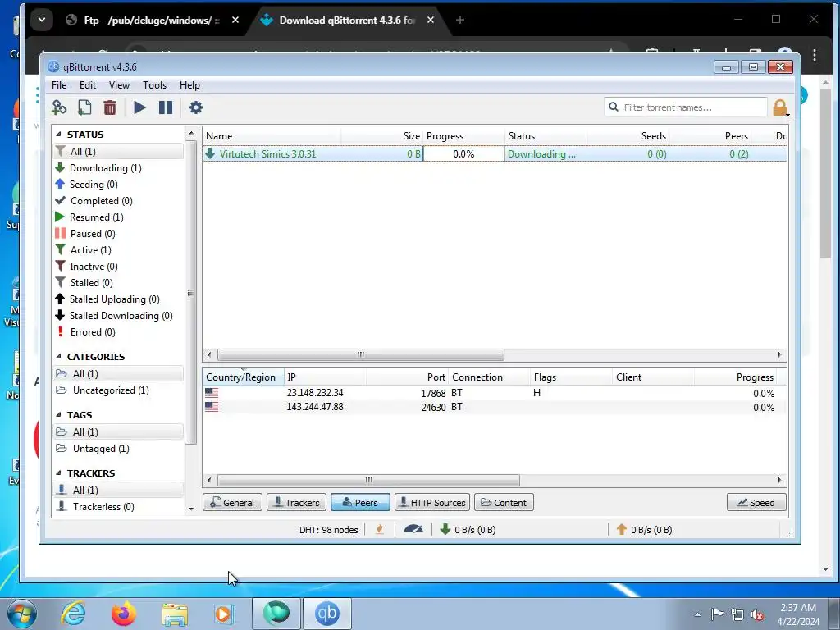Sort torrents by Seeds column header
Viewport: 840px width, 630px height.
[628, 136]
